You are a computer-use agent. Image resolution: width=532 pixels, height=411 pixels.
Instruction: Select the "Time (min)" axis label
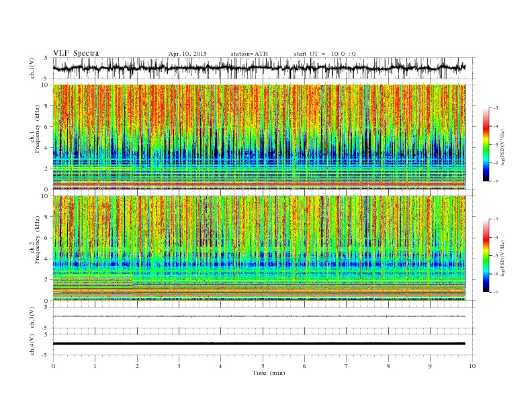point(269,373)
